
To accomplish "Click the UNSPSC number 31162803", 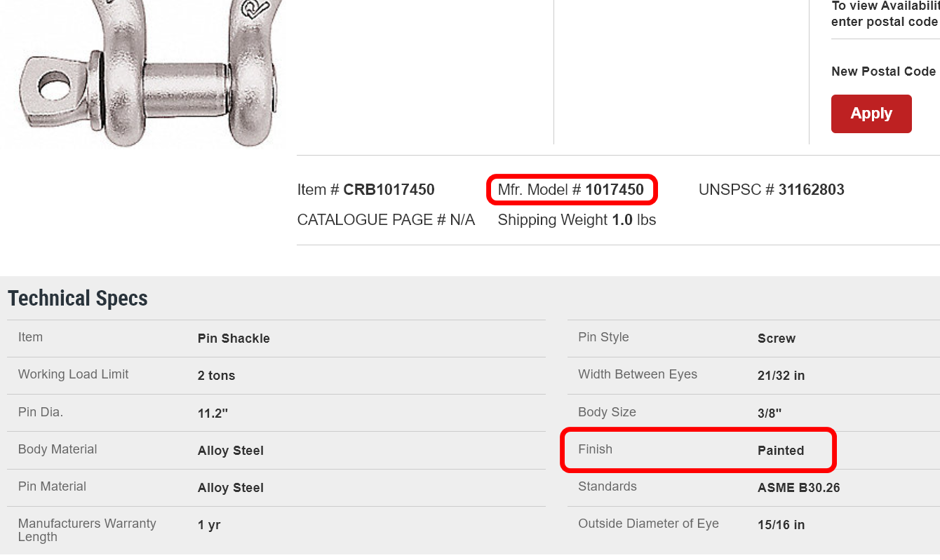I will click(811, 190).
